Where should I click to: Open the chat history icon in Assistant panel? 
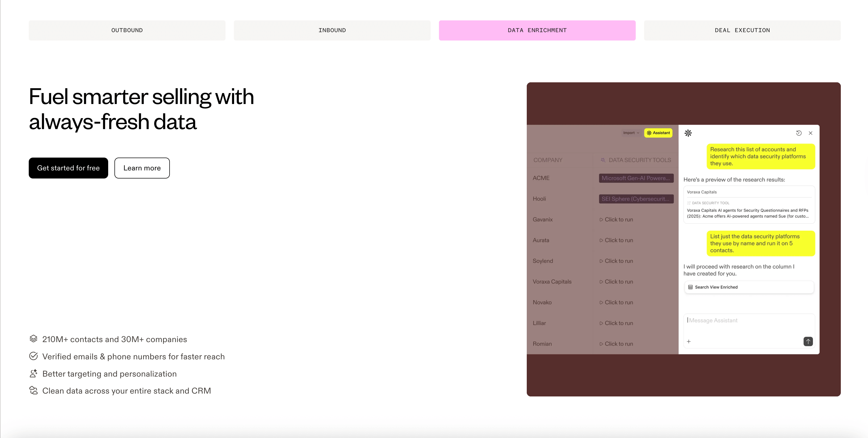pyautogui.click(x=799, y=133)
